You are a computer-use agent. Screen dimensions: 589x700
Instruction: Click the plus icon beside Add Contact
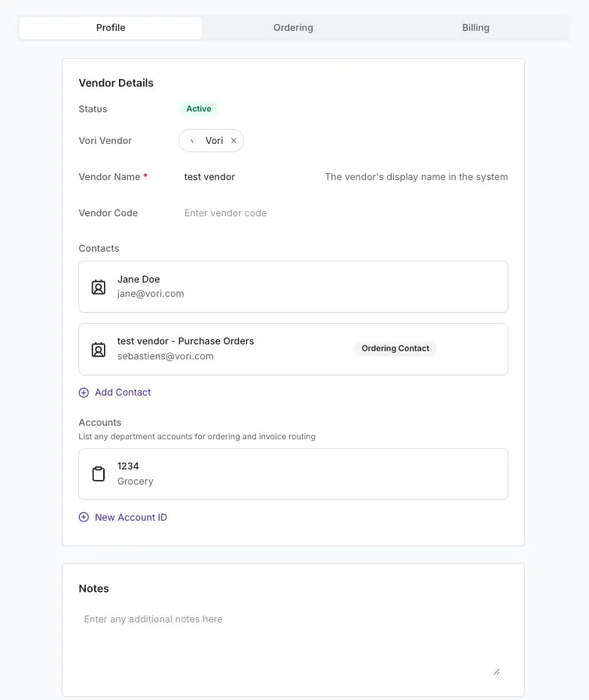pyautogui.click(x=84, y=393)
